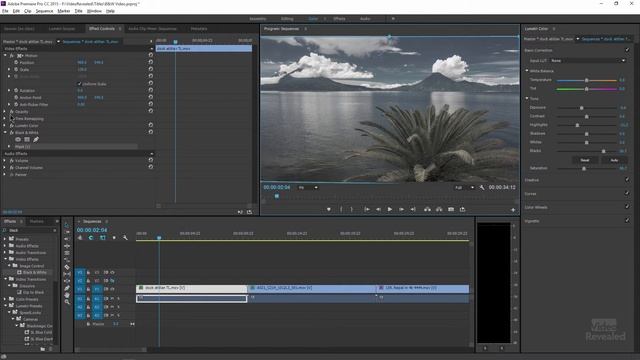Click Export Frame camera icon
The width and height of the screenshot is (640, 360).
[x=451, y=209]
